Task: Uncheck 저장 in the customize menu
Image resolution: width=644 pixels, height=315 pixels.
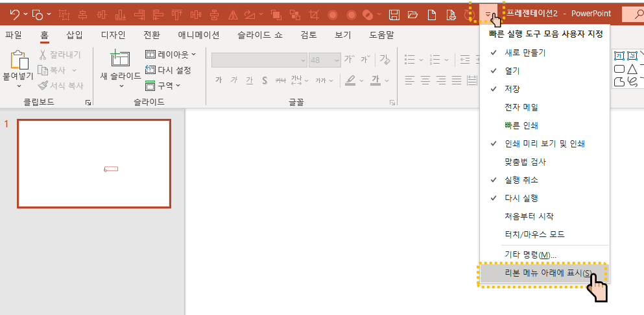Action: point(545,89)
